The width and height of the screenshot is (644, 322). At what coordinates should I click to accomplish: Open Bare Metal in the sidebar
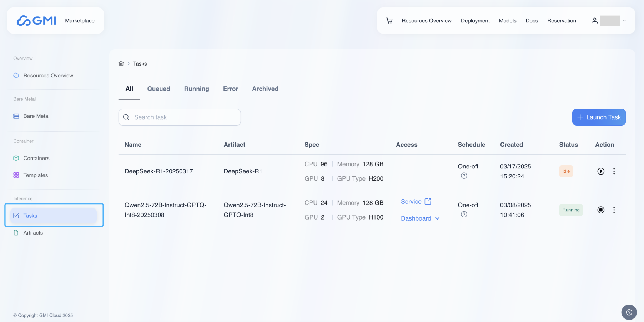pyautogui.click(x=54, y=116)
